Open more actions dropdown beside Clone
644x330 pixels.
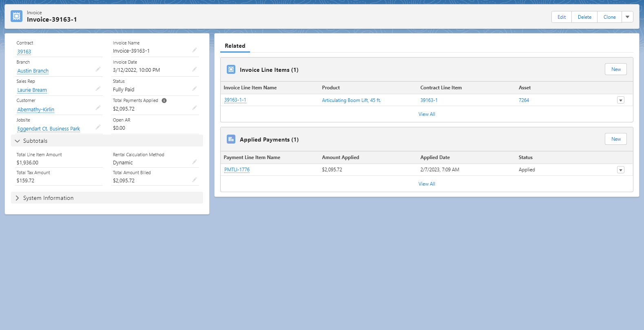[x=627, y=17]
